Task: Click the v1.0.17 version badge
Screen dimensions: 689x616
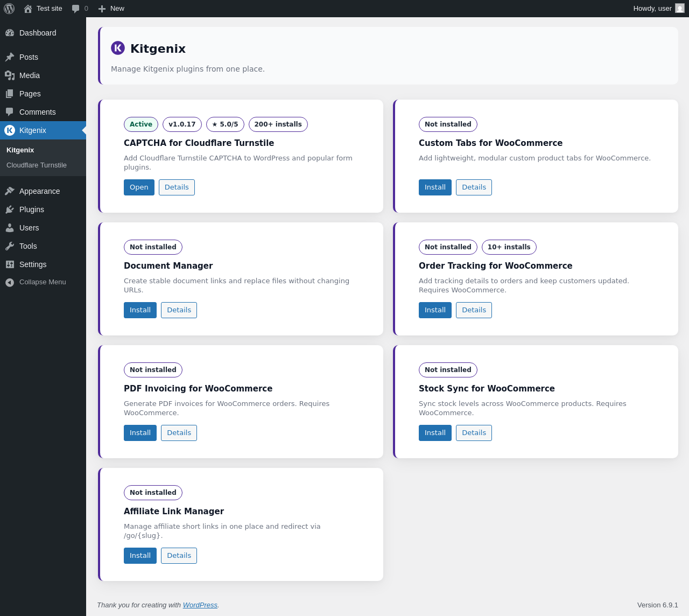Action: coord(182,124)
